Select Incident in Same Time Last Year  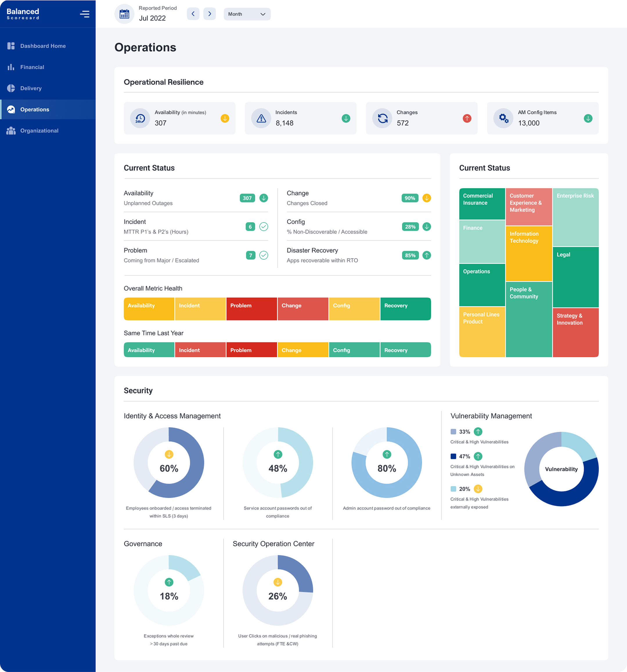(x=200, y=350)
